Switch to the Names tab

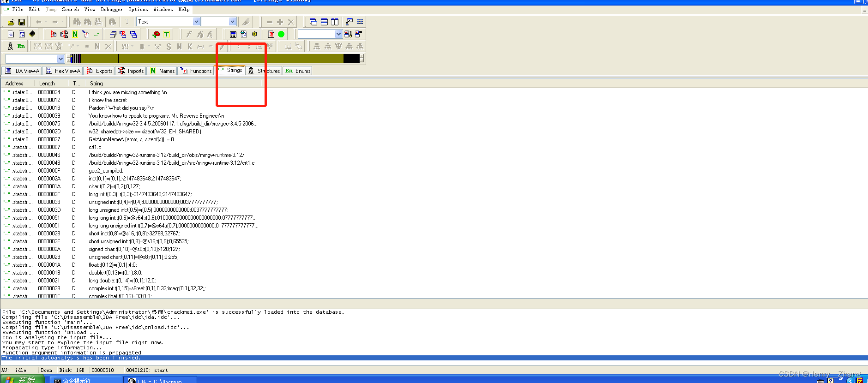[x=162, y=71]
